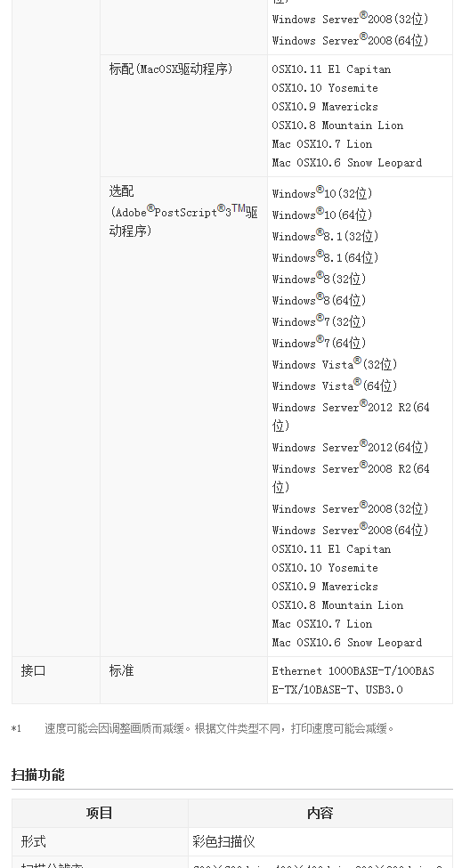This screenshot has width=462, height=868.
Task: Click the 标配(MacOSX驱动程序) cell
Action: pos(183,116)
